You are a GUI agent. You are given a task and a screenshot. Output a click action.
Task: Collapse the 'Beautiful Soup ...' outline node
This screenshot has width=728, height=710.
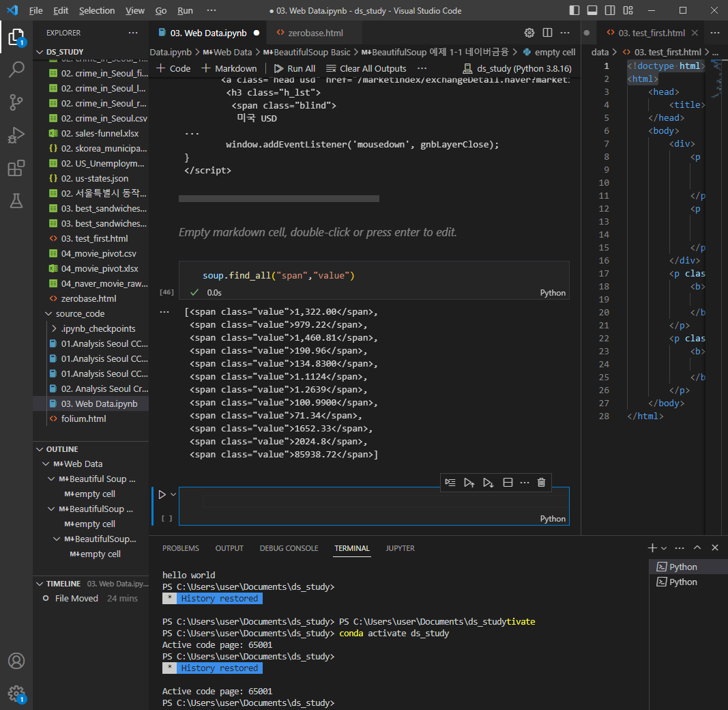(51, 479)
